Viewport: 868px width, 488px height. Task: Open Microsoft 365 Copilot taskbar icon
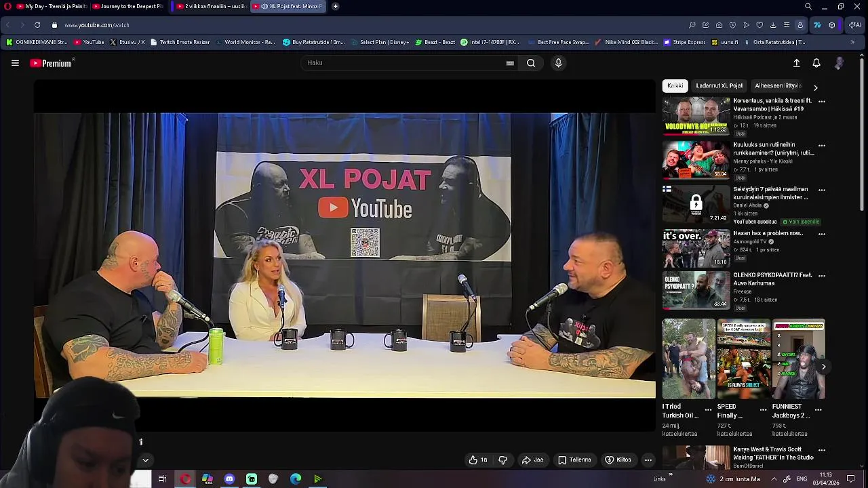point(208,479)
